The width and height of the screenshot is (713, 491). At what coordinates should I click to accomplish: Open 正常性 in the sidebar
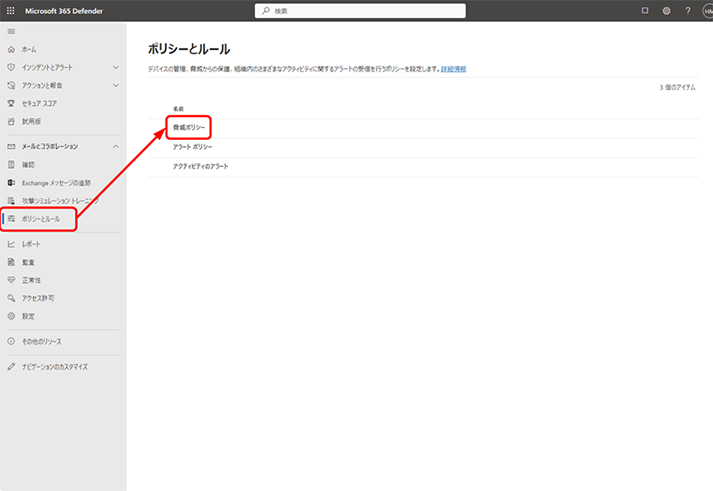(31, 280)
